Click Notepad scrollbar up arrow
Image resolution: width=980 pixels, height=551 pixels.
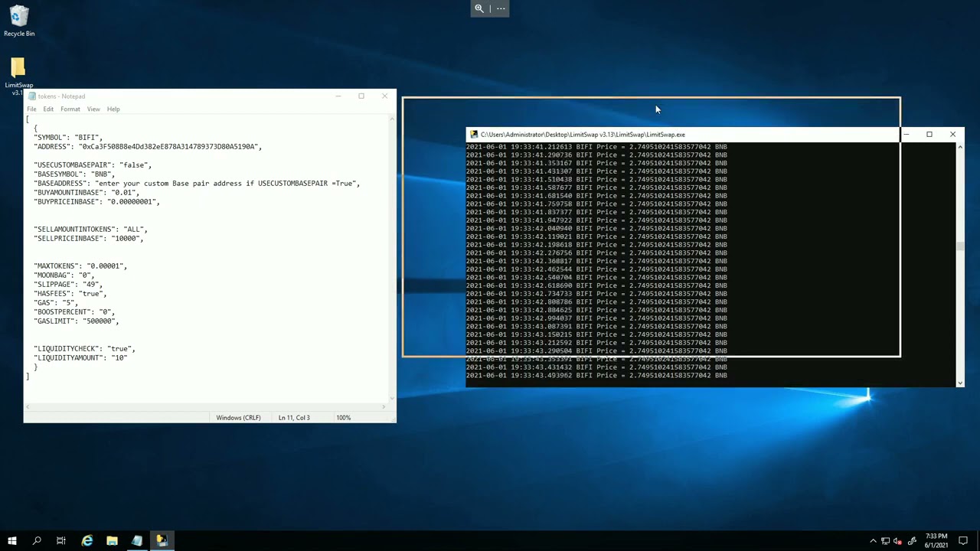tap(393, 119)
